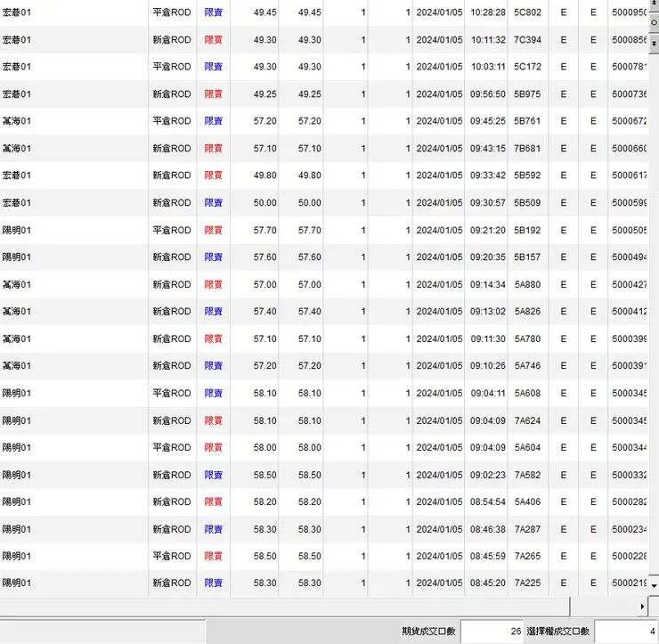659x644 pixels.
Task: Click the 選擇權成交口數 label
Action: coord(558,631)
